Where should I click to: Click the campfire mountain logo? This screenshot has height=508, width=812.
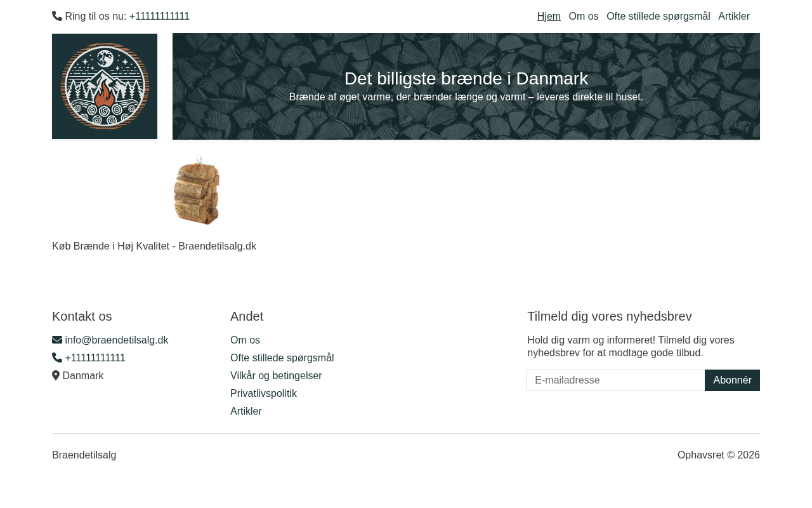(105, 86)
